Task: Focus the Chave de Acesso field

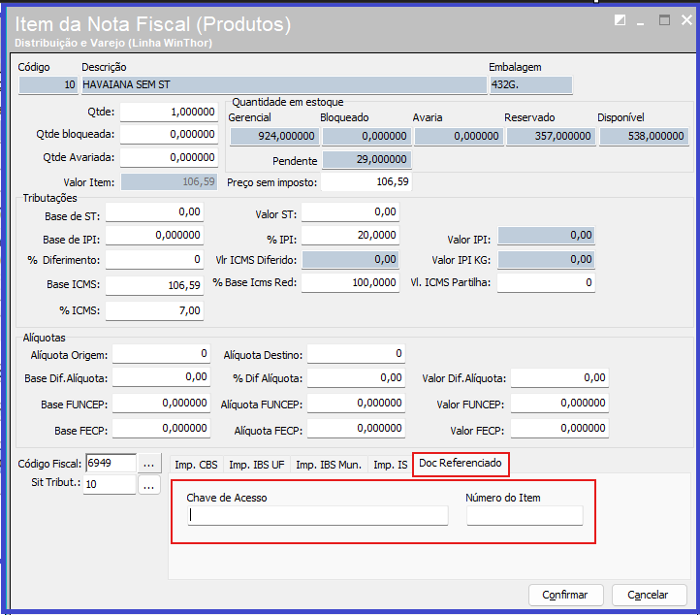Action: click(317, 515)
